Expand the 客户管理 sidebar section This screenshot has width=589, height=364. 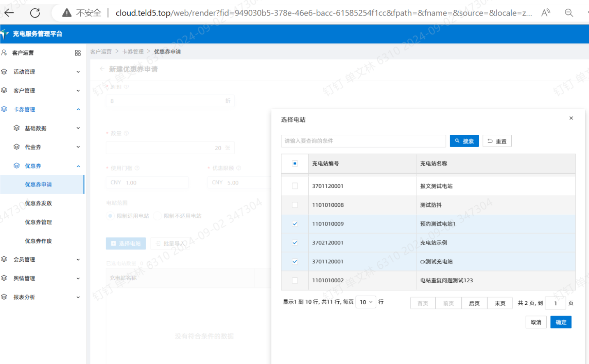41,91
